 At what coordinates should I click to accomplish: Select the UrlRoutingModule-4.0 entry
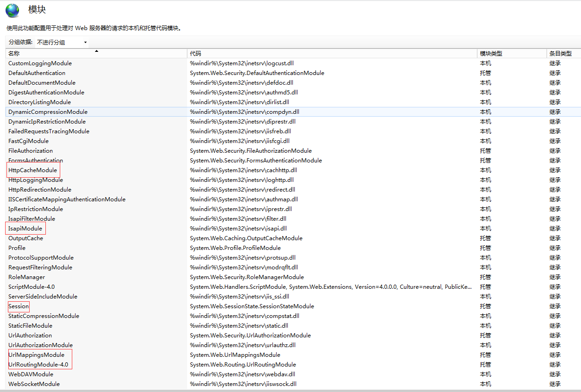(38, 364)
